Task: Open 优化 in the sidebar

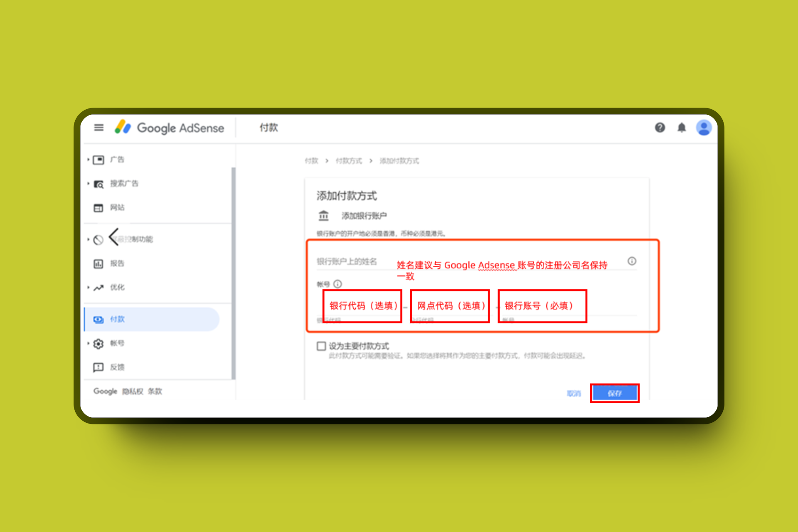Action: click(117, 287)
